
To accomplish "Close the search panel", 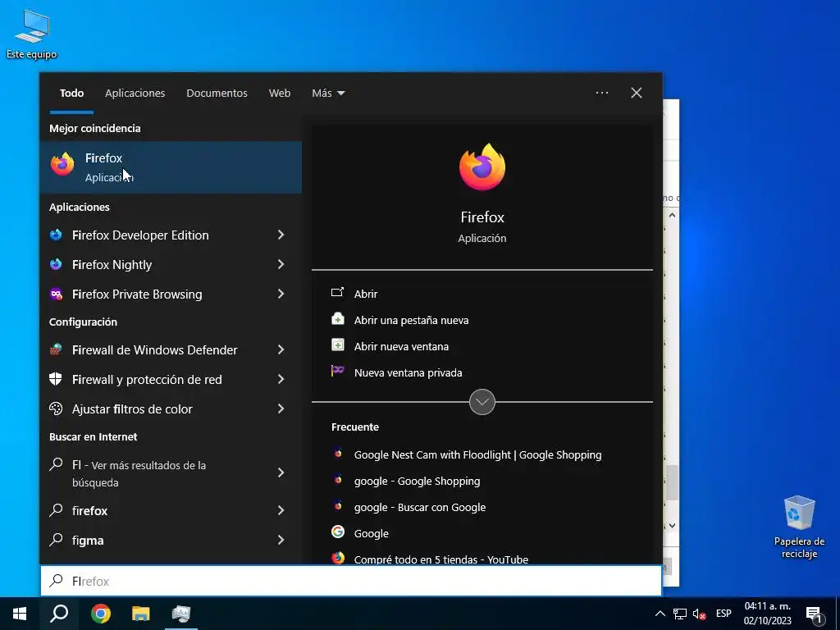I will click(x=637, y=93).
